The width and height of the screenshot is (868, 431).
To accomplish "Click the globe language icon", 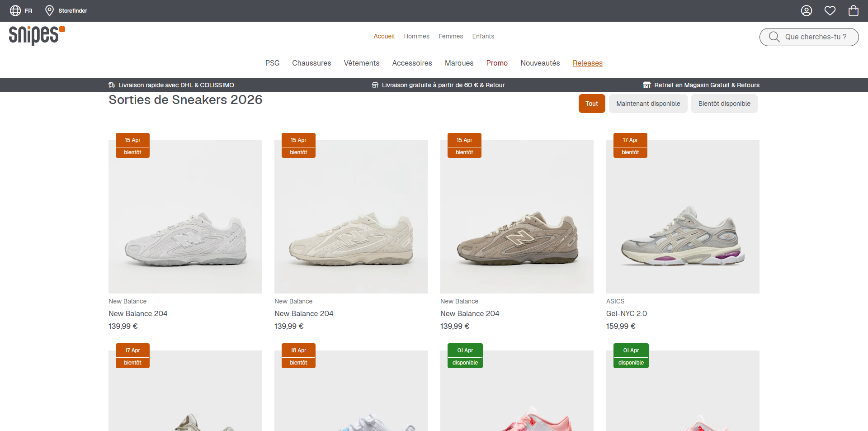I will (15, 10).
